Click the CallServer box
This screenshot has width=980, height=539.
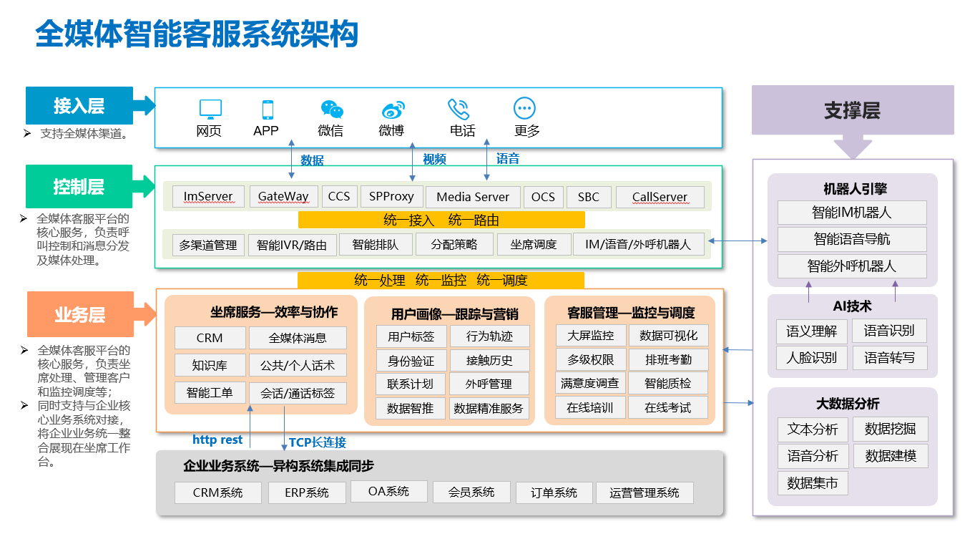coord(660,197)
